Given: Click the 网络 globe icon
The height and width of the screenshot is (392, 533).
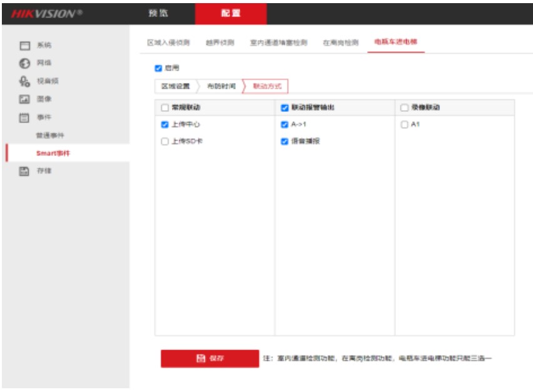Looking at the screenshot, I should point(24,63).
